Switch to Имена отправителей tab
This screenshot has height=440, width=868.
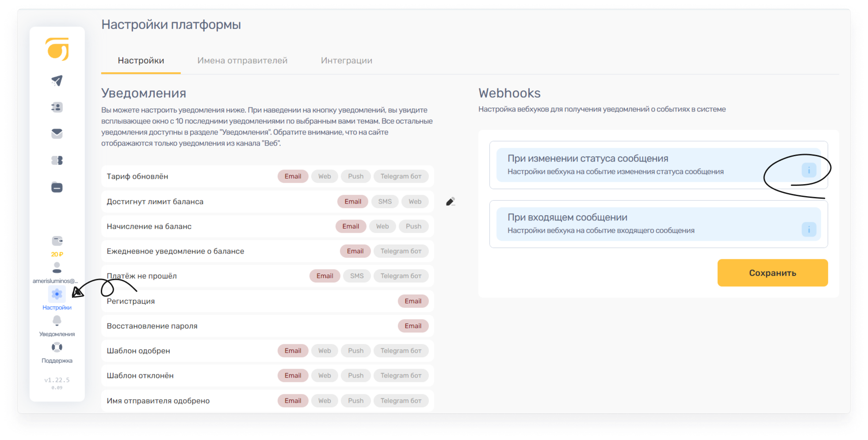pos(242,61)
